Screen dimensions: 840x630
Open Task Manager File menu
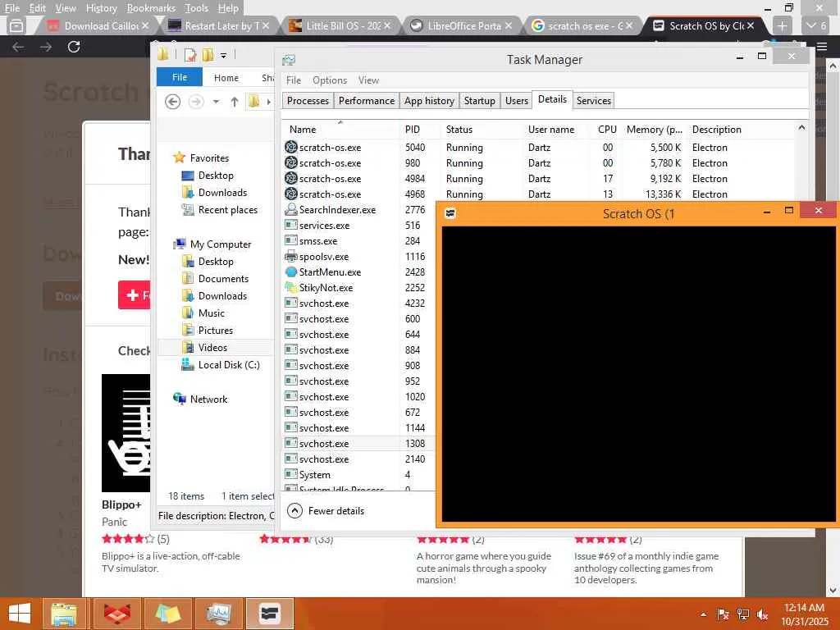(294, 80)
